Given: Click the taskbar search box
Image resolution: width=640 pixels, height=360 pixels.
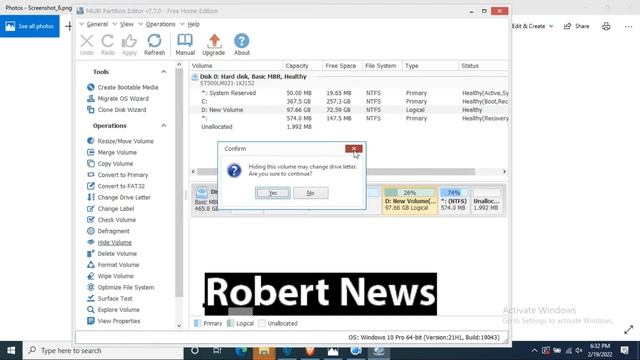Looking at the screenshot, I should [103, 351].
